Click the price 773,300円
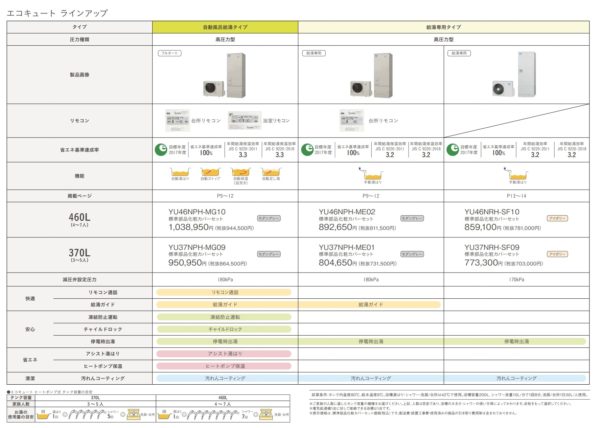600x428 pixels. 483,263
